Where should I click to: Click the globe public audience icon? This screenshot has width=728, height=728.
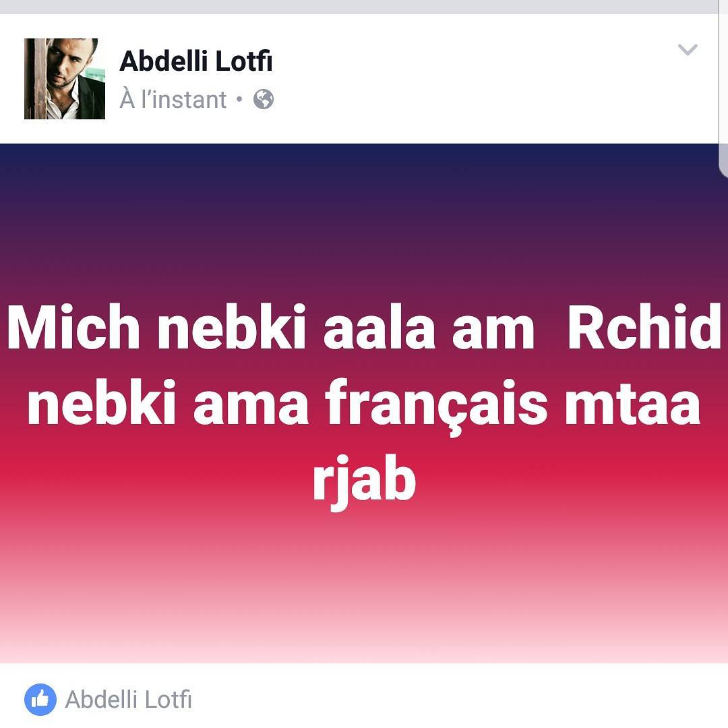tap(264, 99)
